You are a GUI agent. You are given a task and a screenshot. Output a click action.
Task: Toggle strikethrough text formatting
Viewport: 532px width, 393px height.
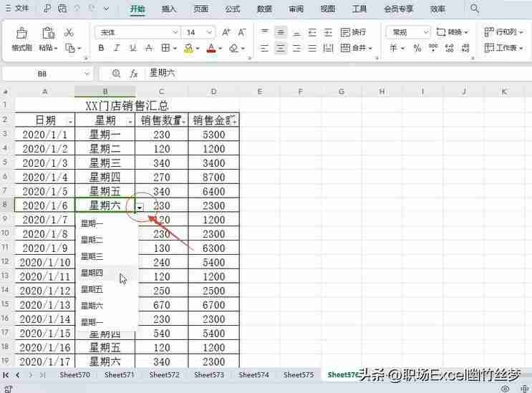(149, 48)
